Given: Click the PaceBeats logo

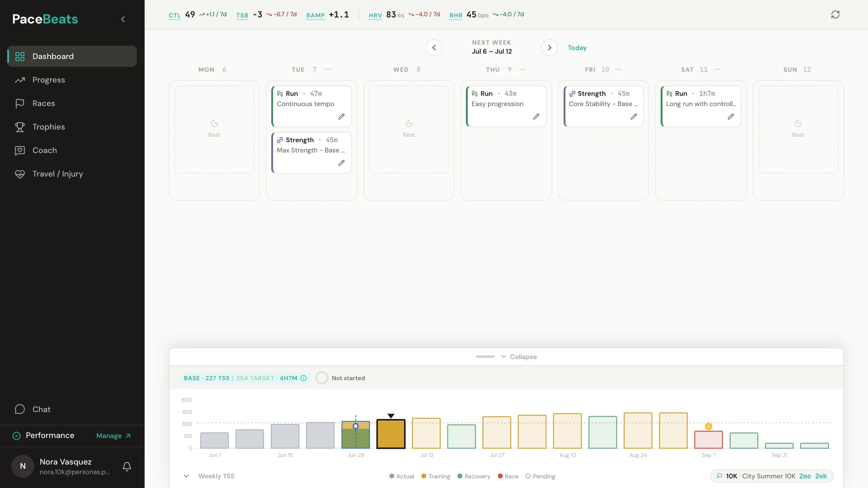Looking at the screenshot, I should pos(45,19).
